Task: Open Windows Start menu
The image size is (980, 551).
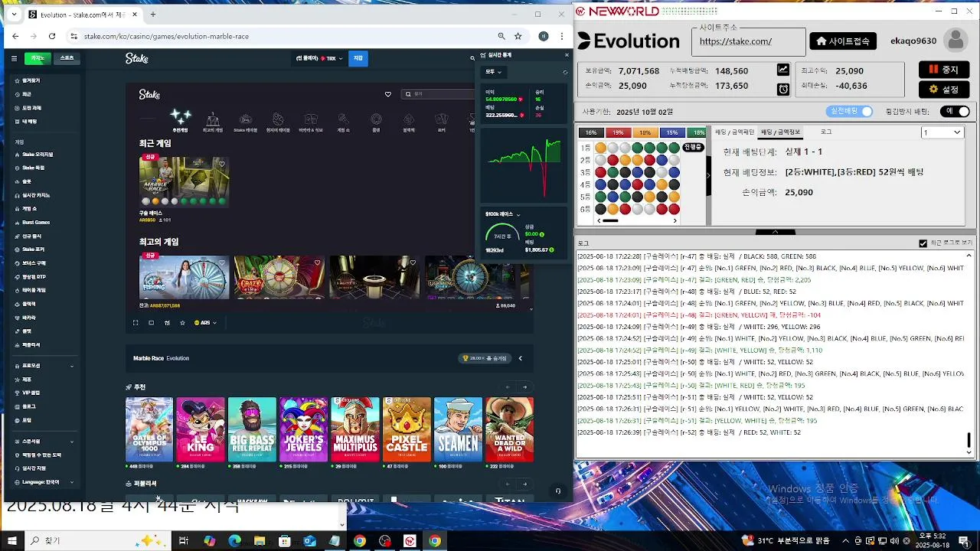Action: pos(12,541)
